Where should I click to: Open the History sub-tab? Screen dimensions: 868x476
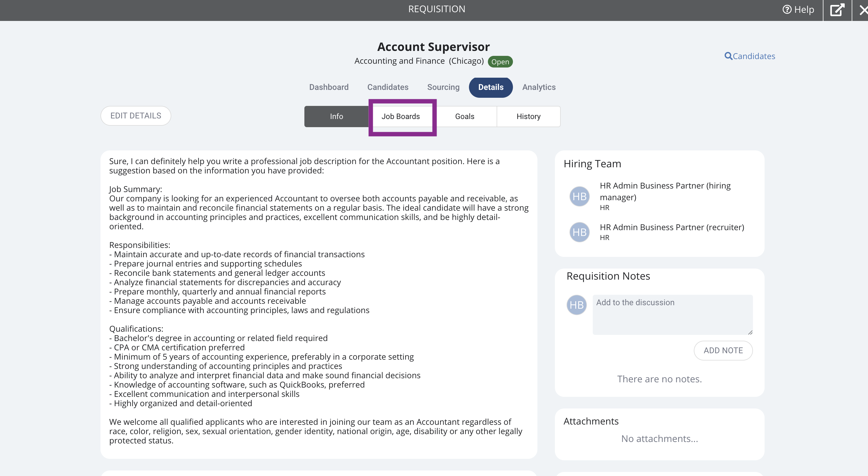point(528,116)
